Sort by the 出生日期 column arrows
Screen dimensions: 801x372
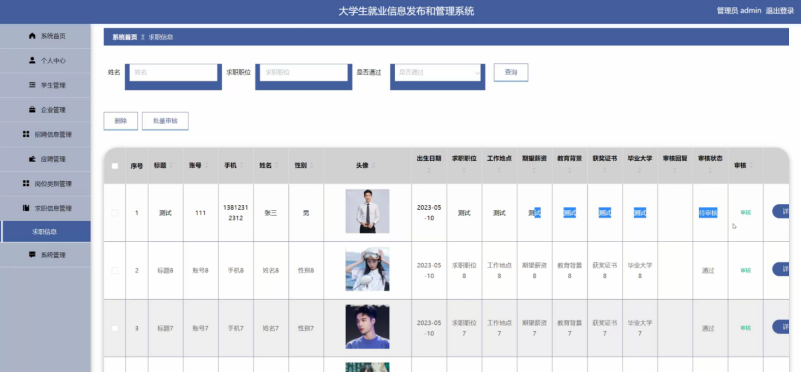pos(429,171)
